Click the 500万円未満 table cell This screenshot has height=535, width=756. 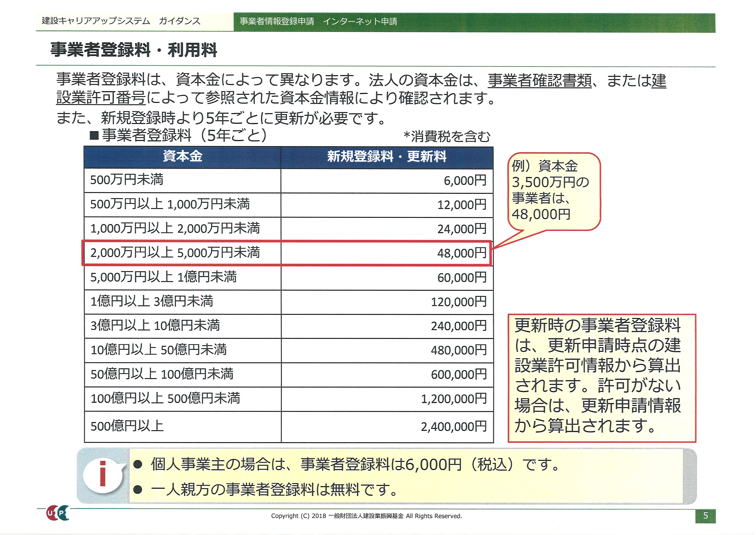[x=182, y=181]
